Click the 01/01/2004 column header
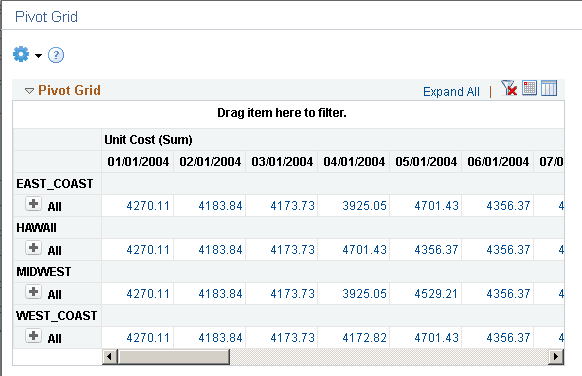This screenshot has width=582, height=376. (138, 162)
